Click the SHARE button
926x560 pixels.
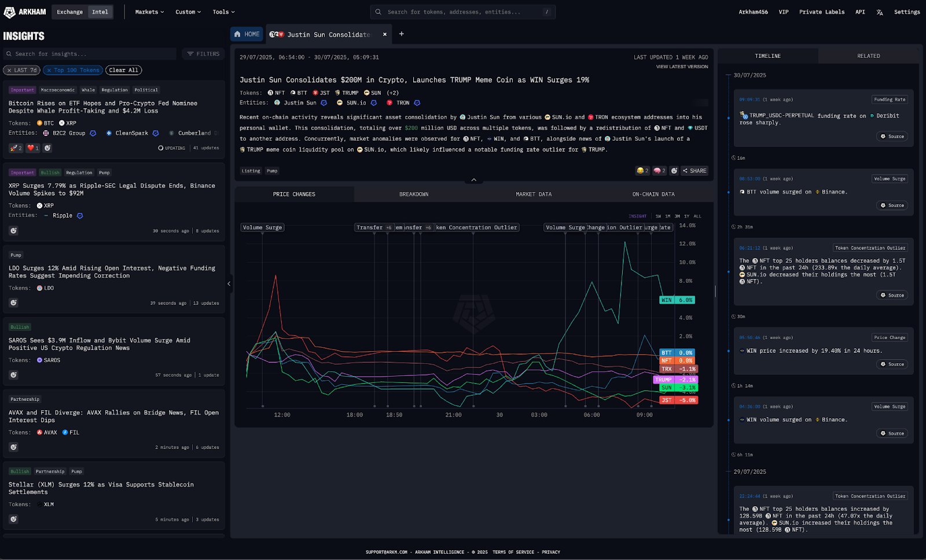click(x=694, y=171)
